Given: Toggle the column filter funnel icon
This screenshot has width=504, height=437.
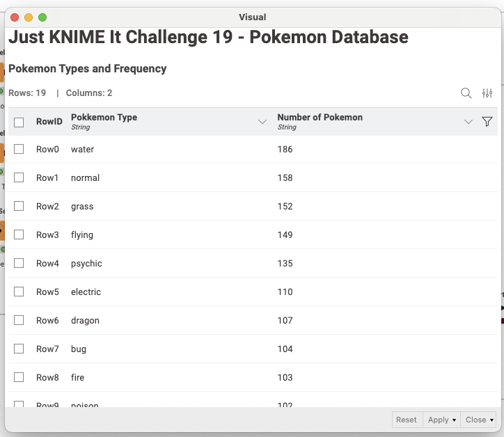Looking at the screenshot, I should (x=487, y=122).
